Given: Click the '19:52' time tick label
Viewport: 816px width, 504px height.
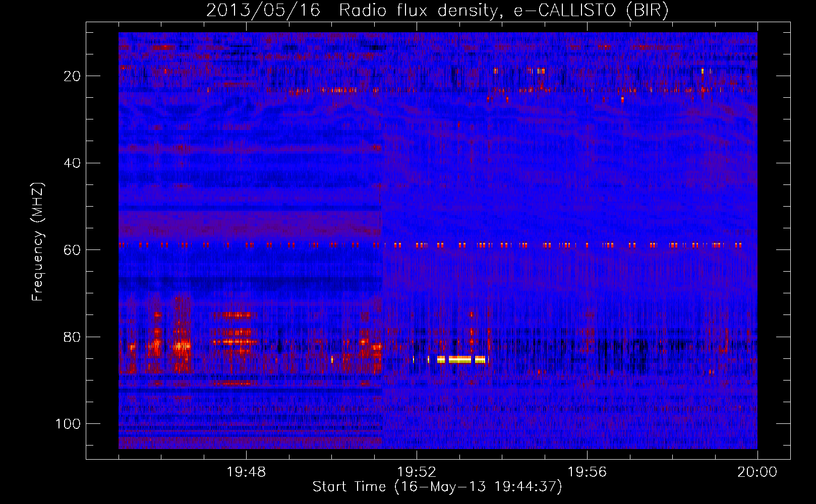Looking at the screenshot, I should pos(417,472).
